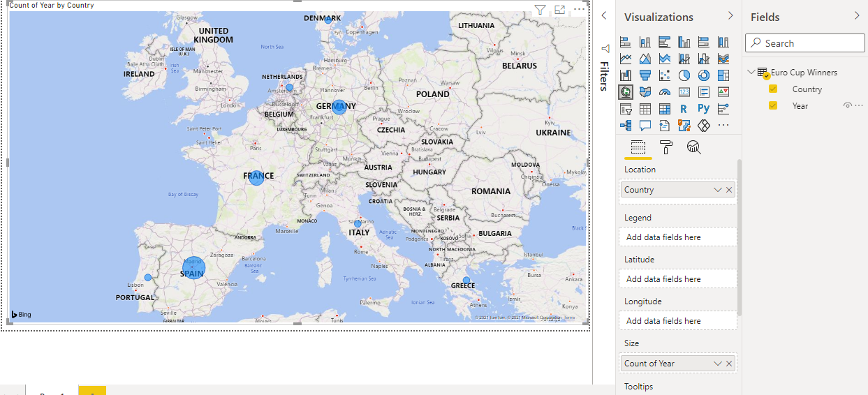The height and width of the screenshot is (395, 868).
Task: Open more visuals ellipsis in Visualizations
Action: 723,126
